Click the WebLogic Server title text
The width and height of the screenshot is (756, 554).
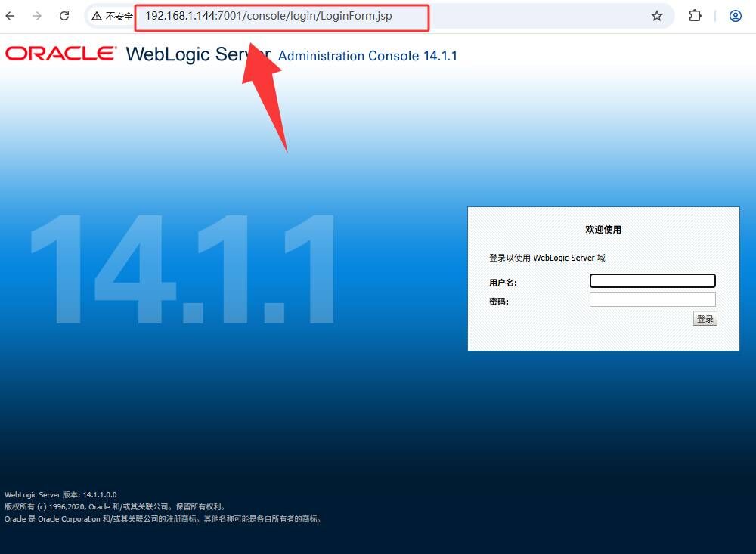198,54
